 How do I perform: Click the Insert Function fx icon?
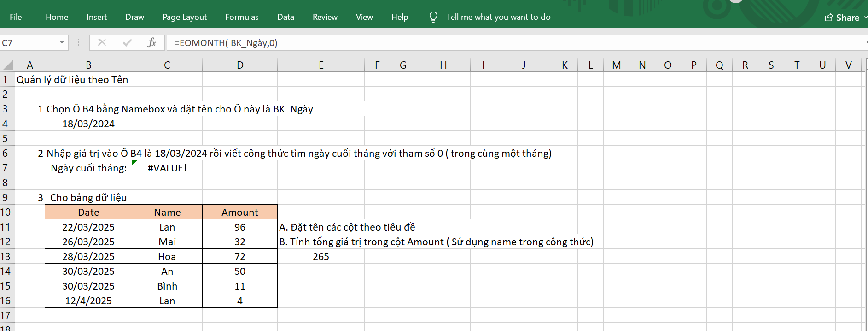pyautogui.click(x=151, y=43)
